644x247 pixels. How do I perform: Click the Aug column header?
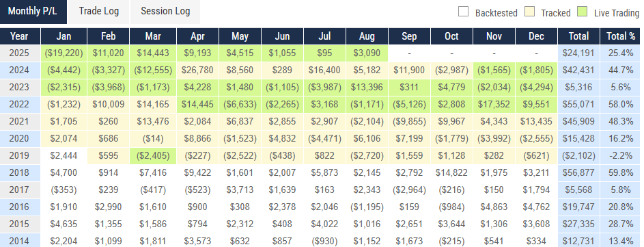click(x=367, y=36)
